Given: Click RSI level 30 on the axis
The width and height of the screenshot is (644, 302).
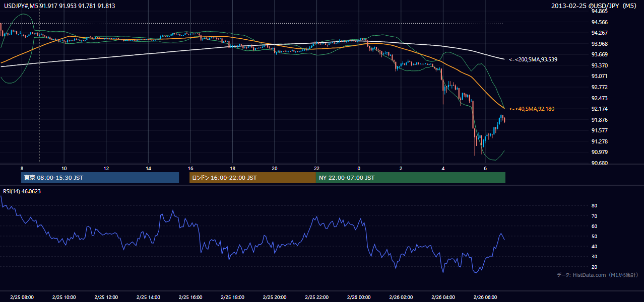Looking at the screenshot, I should [x=594, y=257].
